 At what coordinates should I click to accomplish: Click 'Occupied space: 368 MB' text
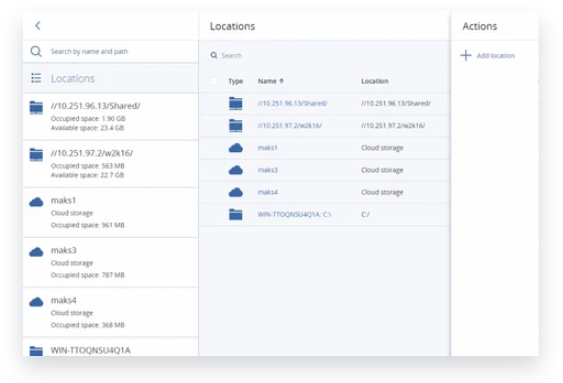click(x=88, y=325)
